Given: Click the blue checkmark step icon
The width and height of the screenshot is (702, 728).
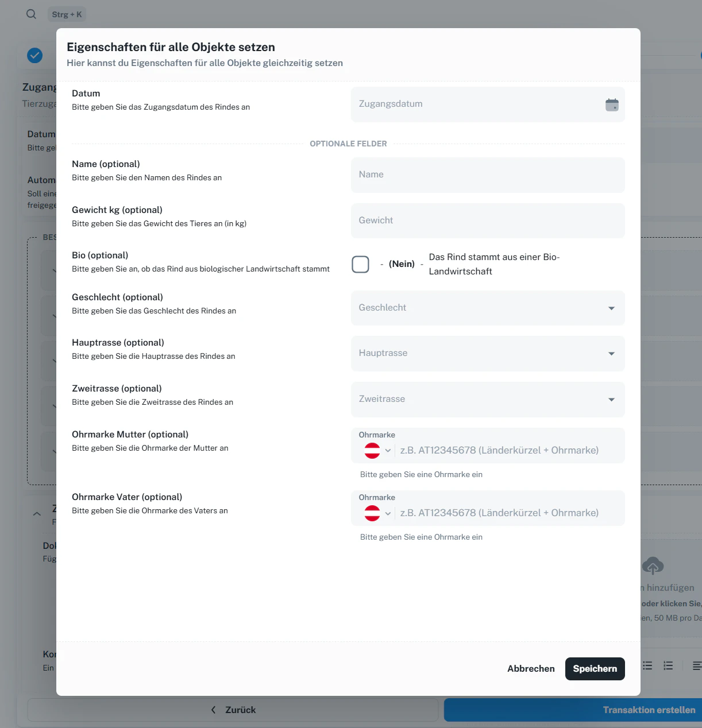Looking at the screenshot, I should pyautogui.click(x=35, y=55).
